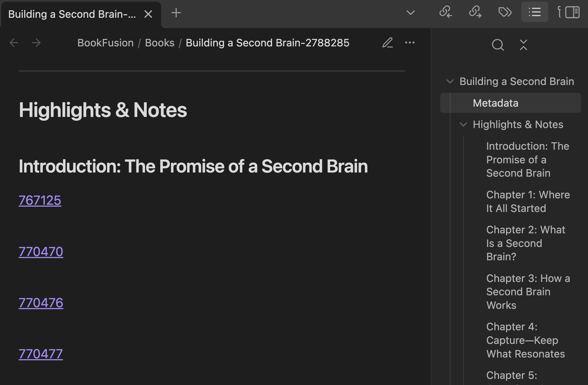Viewport: 588px width, 385px height.
Task: Go to Introduction: The Promise of a Second Brain outline item
Action: tap(528, 159)
